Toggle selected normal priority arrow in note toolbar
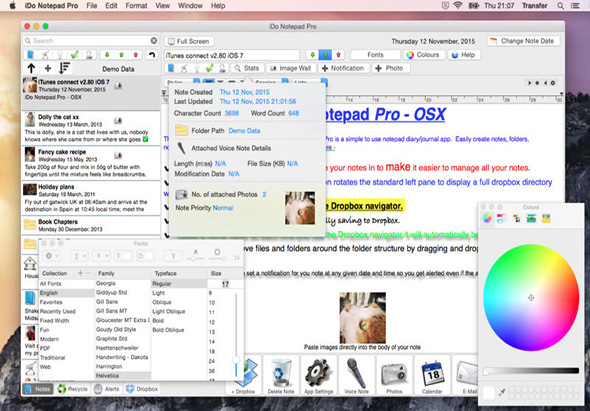This screenshot has width=590, height=411. point(325,55)
